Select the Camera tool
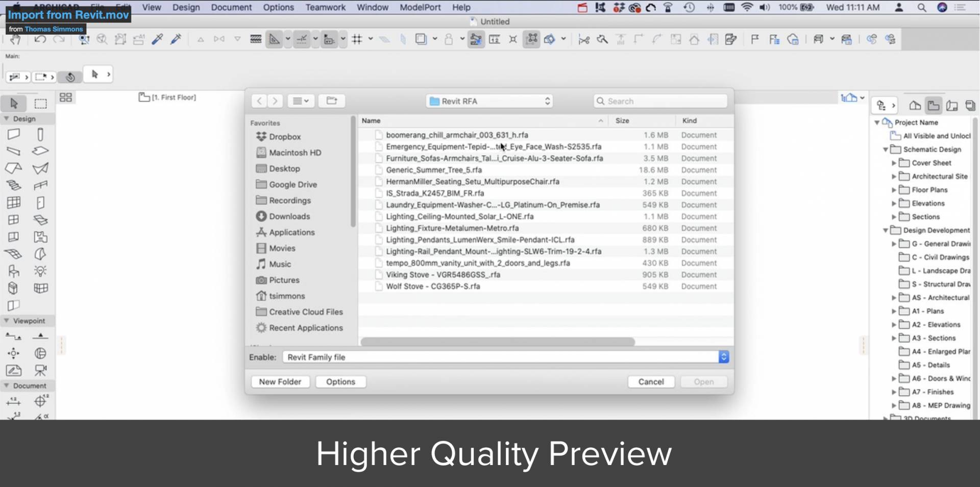This screenshot has width=980, height=487. pos(40,370)
